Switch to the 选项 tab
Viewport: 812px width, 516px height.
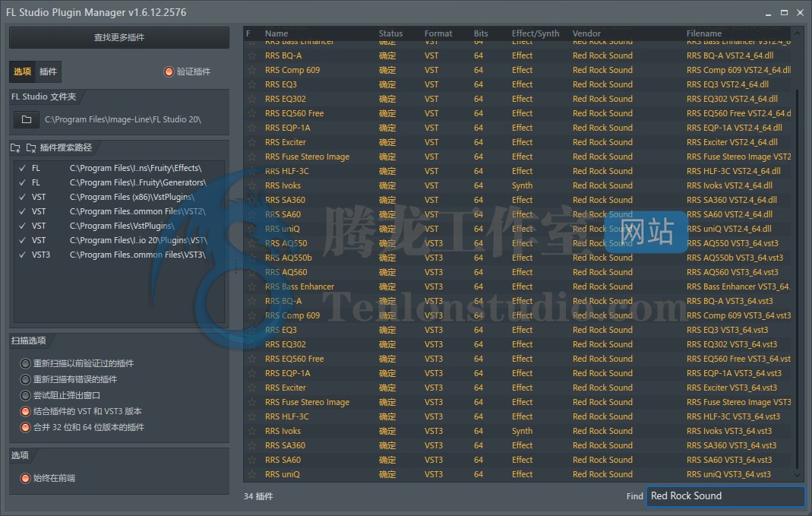click(22, 72)
